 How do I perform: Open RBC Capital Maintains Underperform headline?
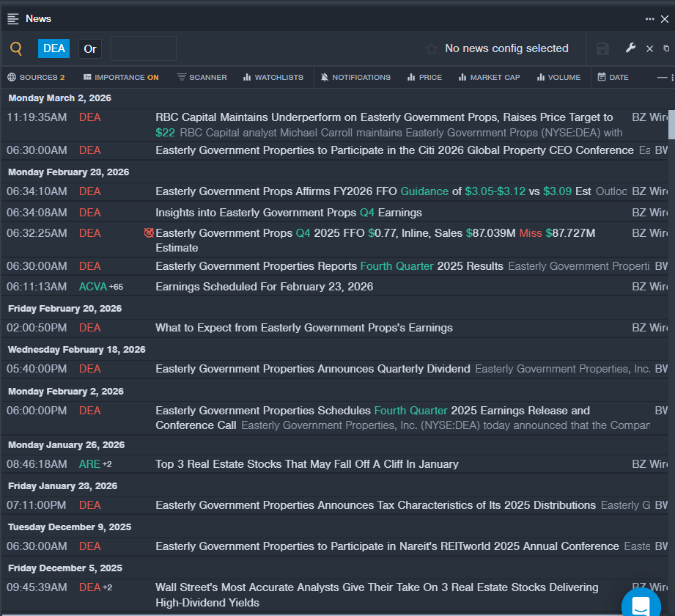coord(384,117)
